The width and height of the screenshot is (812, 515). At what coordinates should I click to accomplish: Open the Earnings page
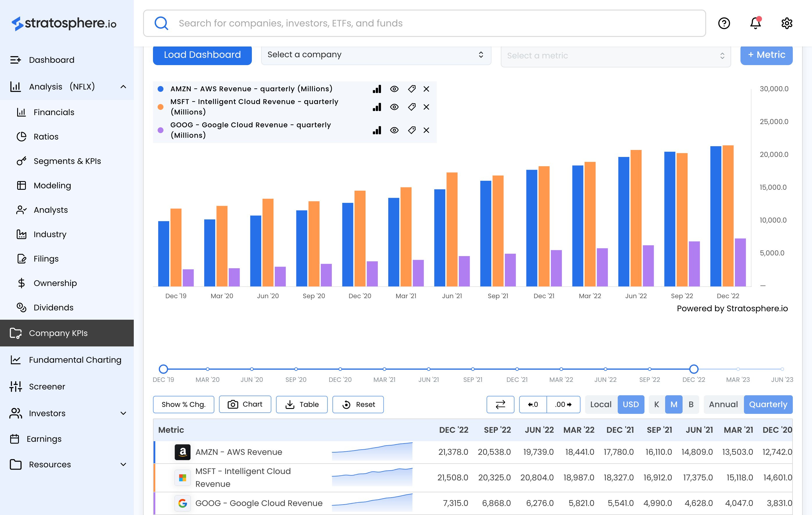pyautogui.click(x=67, y=439)
